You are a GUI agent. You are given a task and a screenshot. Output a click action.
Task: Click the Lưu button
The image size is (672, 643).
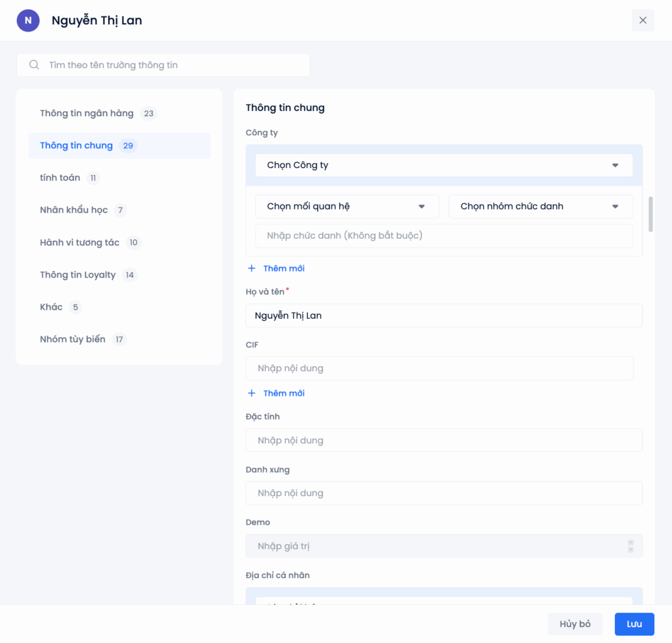(635, 624)
